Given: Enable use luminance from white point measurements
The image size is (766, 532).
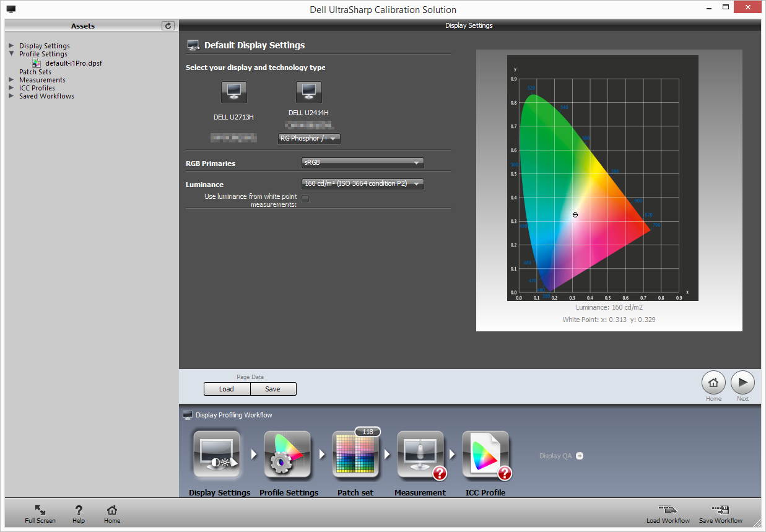Looking at the screenshot, I should pos(305,199).
